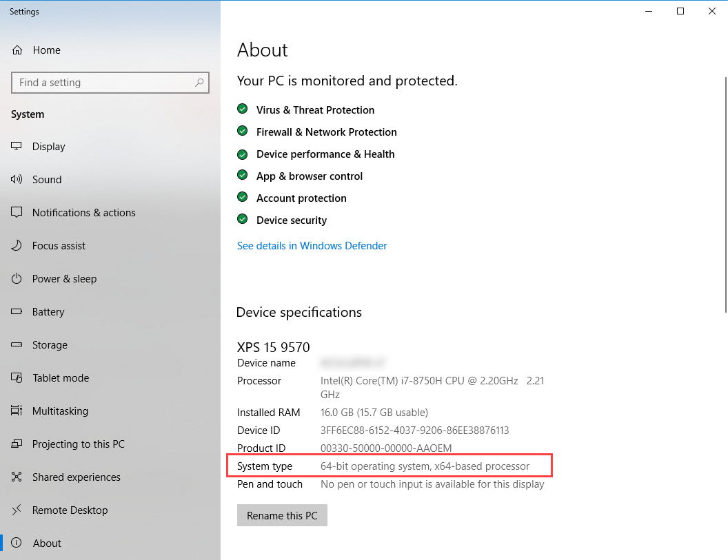
Task: Maximize the Settings window
Action: 680,11
